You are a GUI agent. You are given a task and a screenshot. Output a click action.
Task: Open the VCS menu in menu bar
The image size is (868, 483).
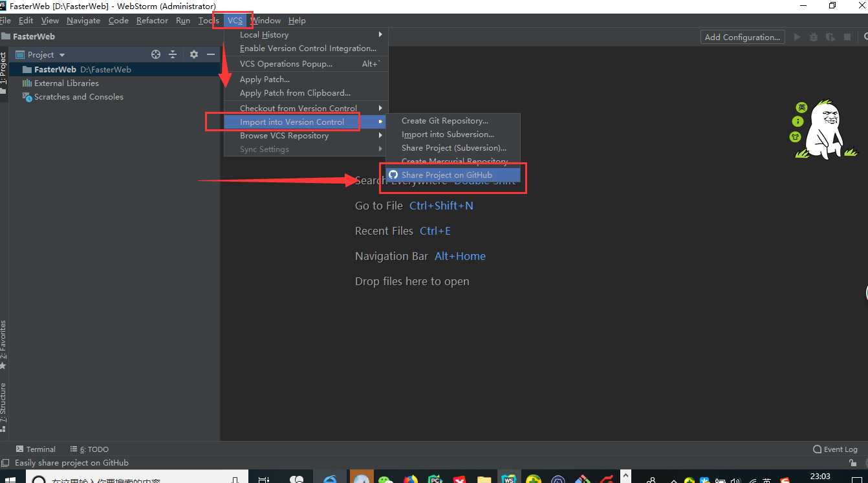tap(235, 21)
